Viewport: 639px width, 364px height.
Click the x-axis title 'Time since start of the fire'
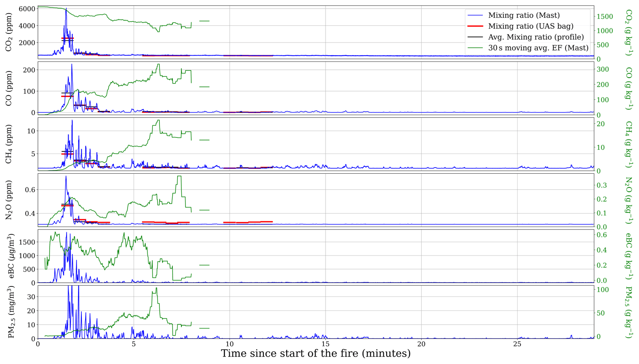click(316, 354)
